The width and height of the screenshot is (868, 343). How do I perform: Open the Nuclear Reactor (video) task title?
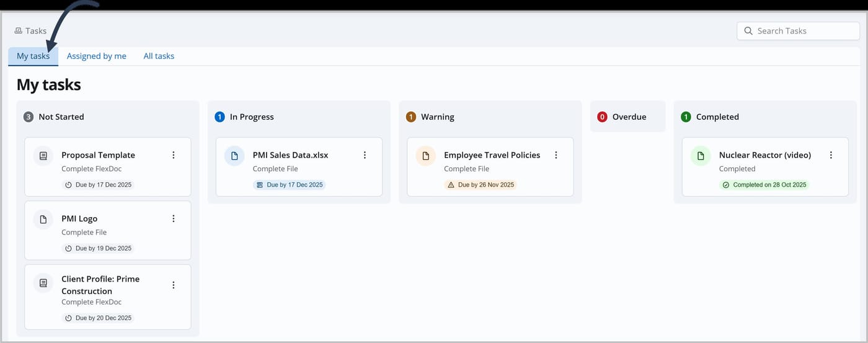[765, 155]
